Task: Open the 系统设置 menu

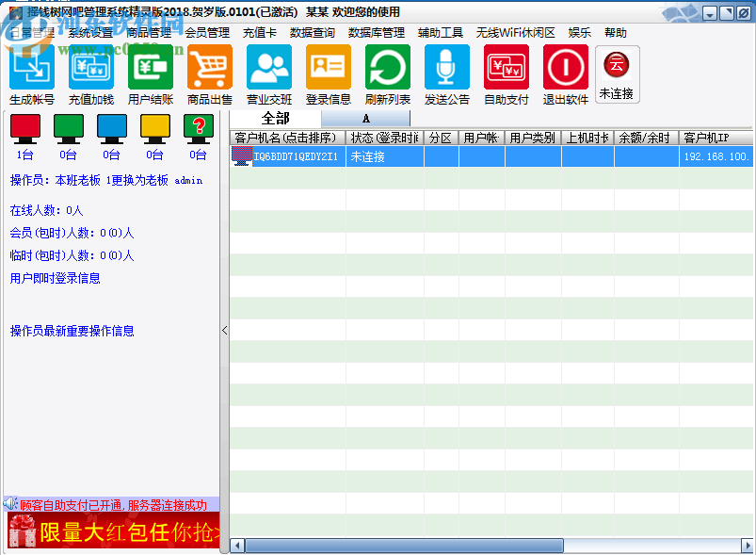Action: click(90, 33)
